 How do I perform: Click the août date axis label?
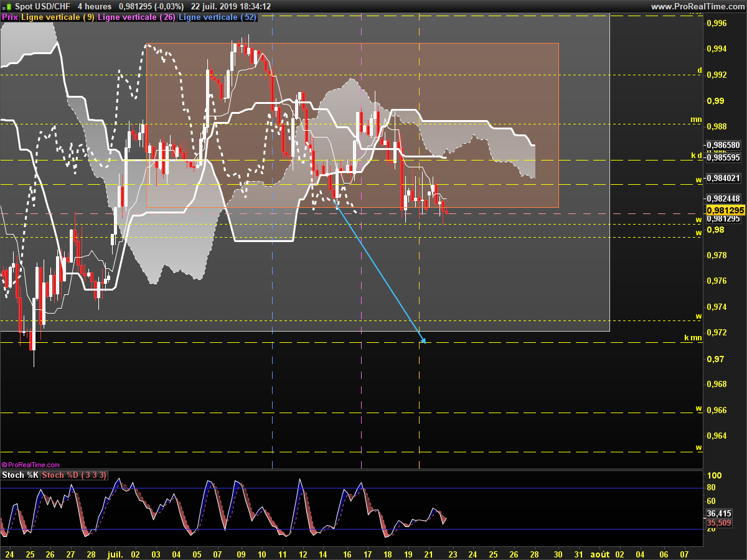pos(599,553)
